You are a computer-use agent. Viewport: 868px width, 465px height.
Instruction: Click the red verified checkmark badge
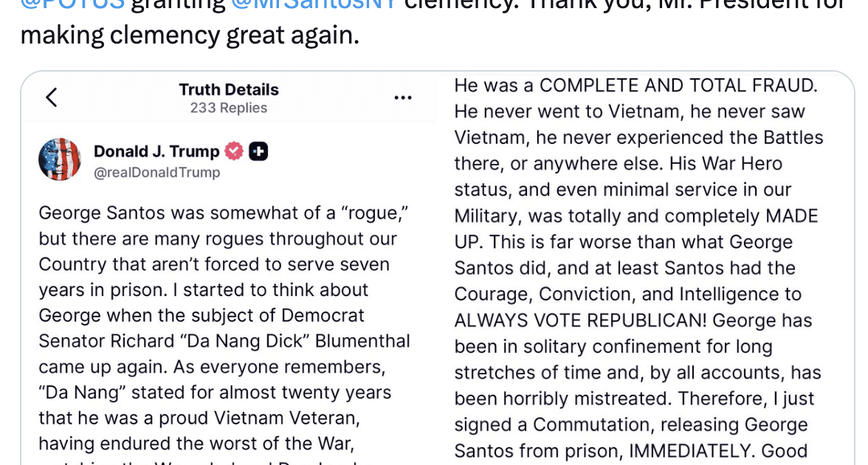point(233,152)
